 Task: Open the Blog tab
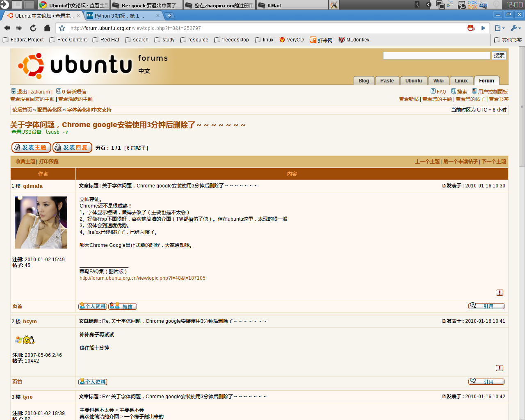pos(364,81)
